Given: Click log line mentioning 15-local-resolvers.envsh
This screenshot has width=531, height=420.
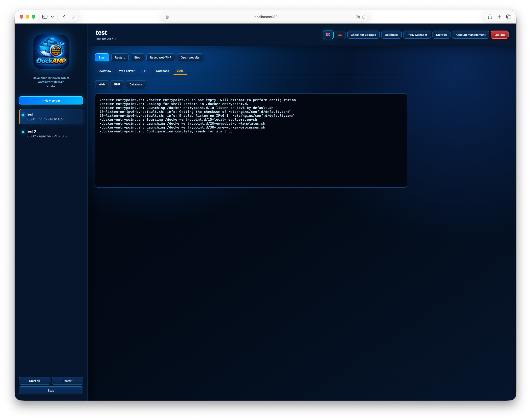Looking at the screenshot, I should pos(178,120).
